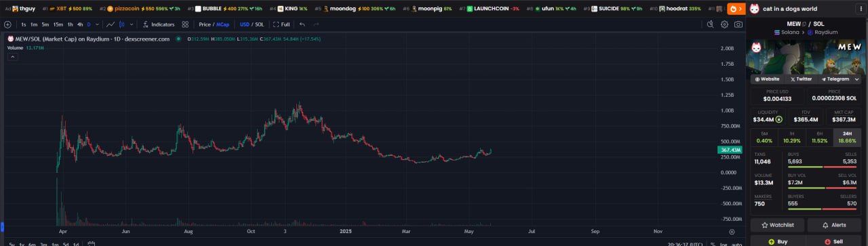Viewport: 868px width, 246px height.
Task: Click the green Buy button
Action: pyautogui.click(x=778, y=241)
